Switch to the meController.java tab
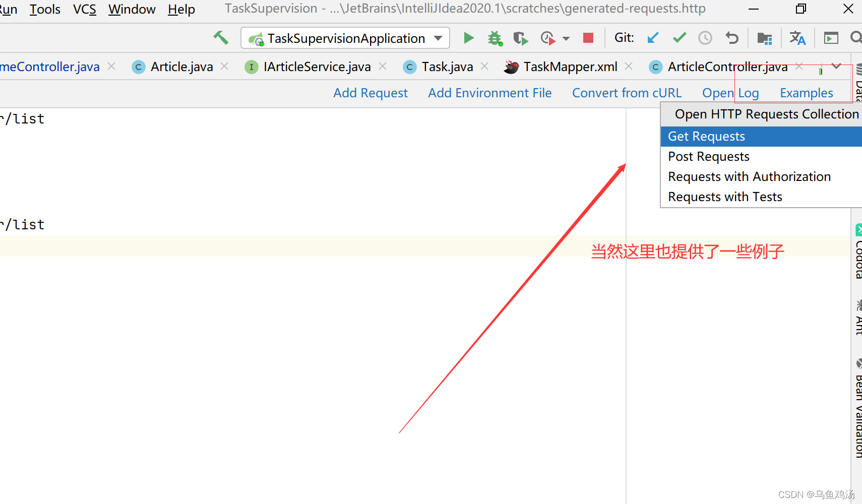This screenshot has height=504, width=862. tap(50, 67)
